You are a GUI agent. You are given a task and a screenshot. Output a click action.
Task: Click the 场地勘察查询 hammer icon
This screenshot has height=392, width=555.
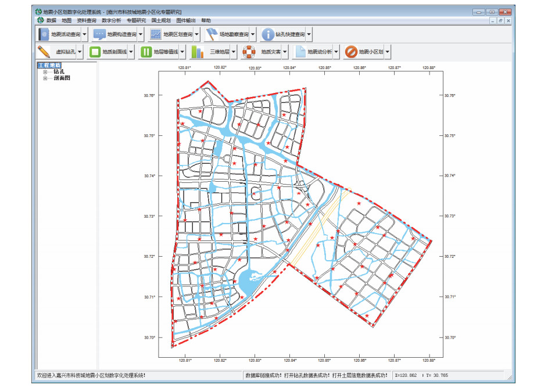211,35
